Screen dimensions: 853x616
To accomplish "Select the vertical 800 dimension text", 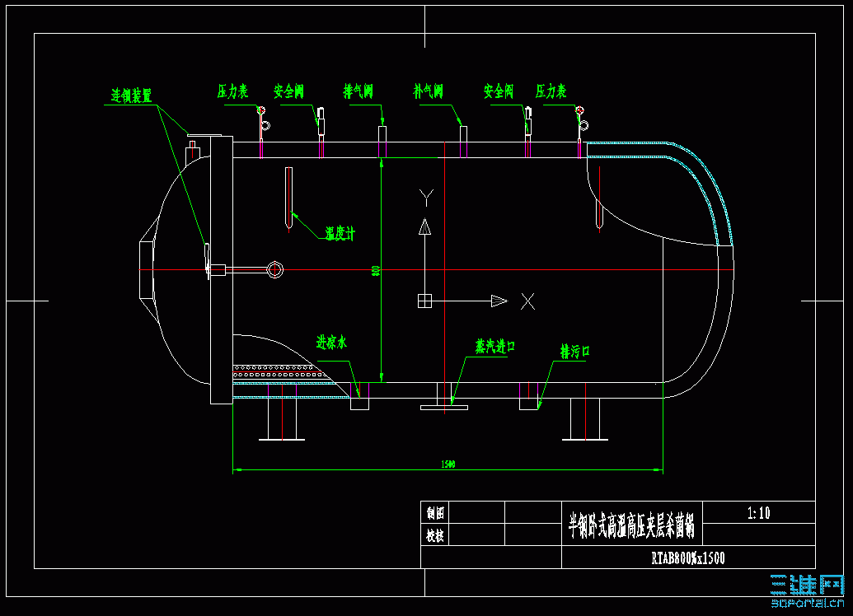I will [375, 270].
